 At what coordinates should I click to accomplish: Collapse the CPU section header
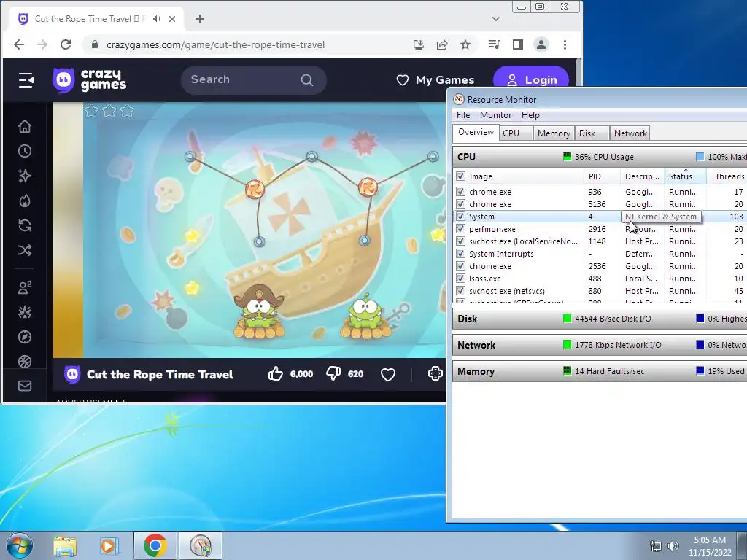[x=600, y=157]
